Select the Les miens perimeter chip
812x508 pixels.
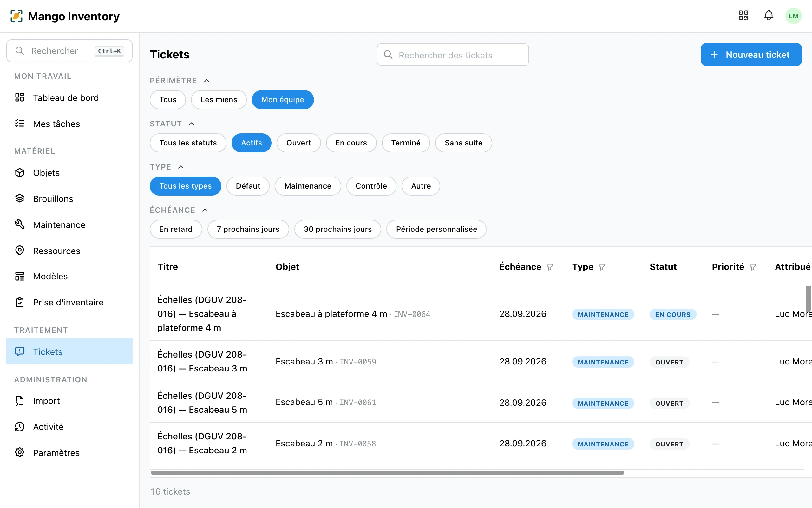point(219,99)
